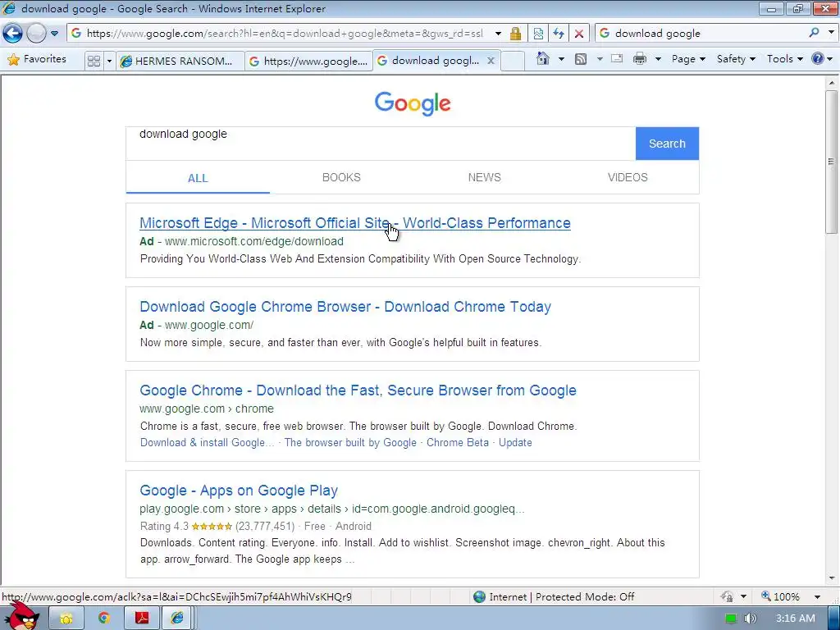
Task: Switch to the https://www.google tab
Action: tap(308, 61)
